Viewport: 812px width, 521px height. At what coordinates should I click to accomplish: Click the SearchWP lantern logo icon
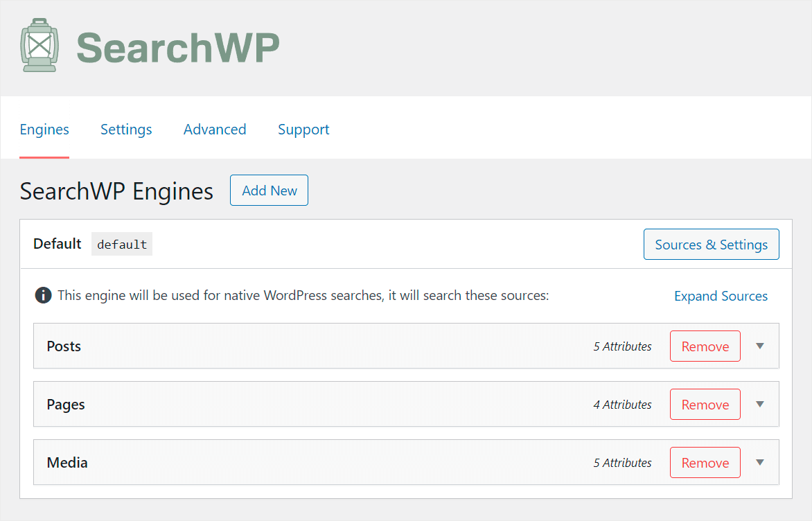39,46
